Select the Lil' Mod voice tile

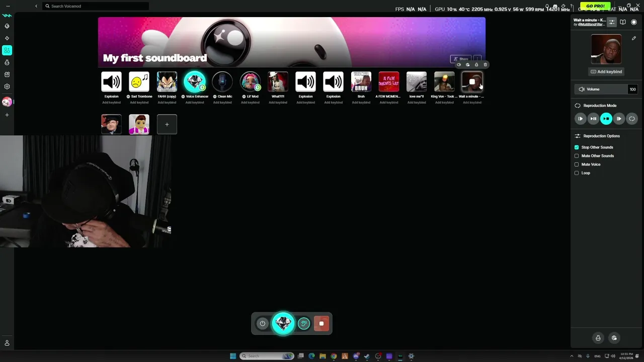250,82
